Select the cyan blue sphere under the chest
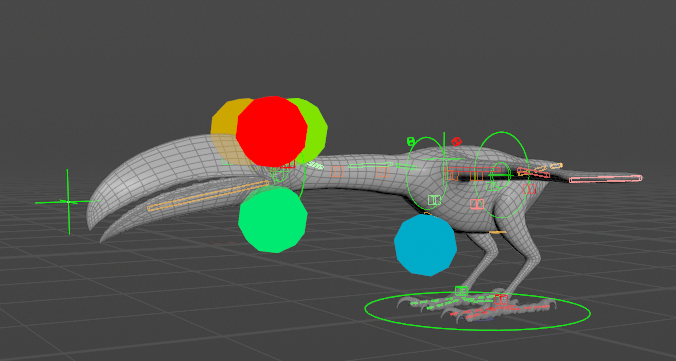This screenshot has width=676, height=361. 426,245
